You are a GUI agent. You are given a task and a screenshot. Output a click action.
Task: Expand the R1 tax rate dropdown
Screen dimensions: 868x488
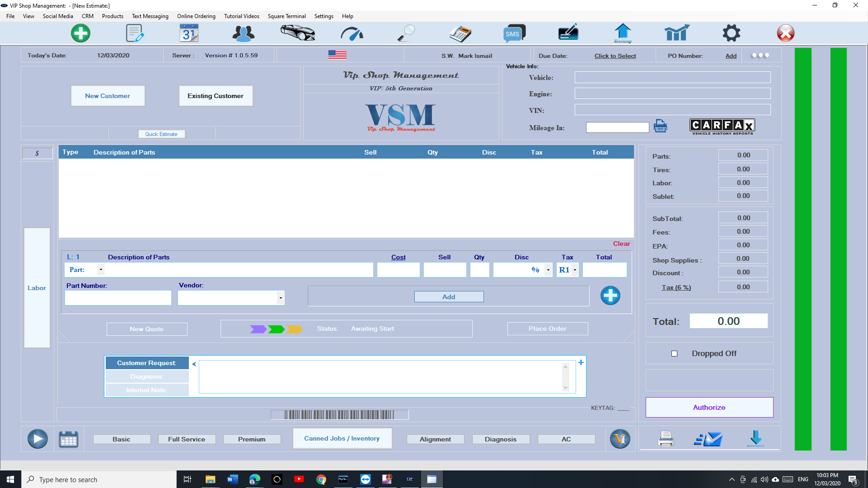575,270
